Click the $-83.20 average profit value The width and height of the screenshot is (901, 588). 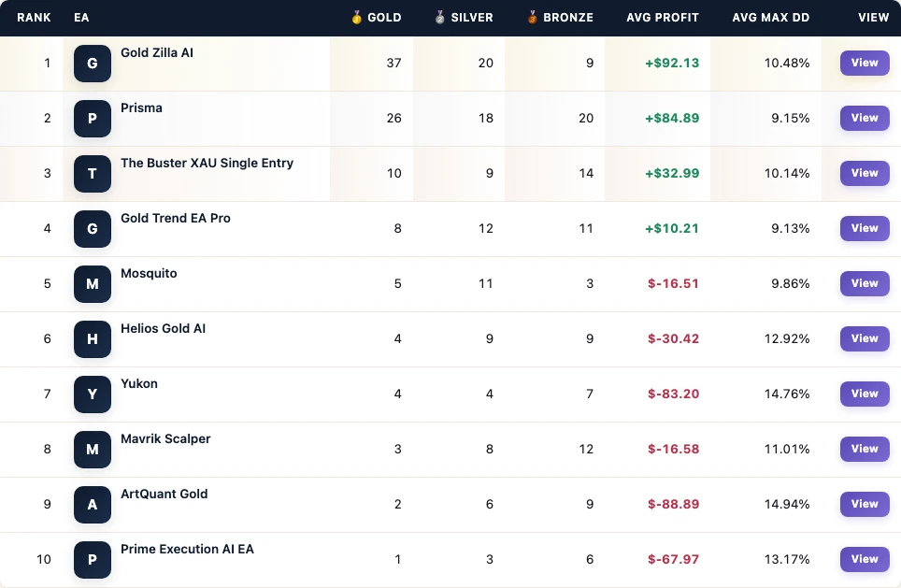tap(674, 394)
